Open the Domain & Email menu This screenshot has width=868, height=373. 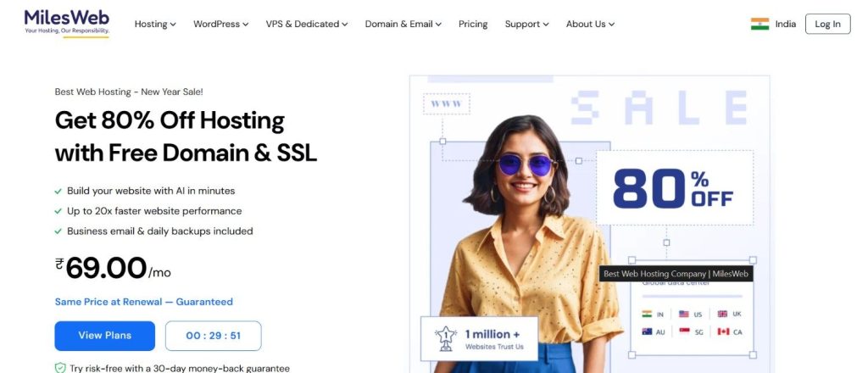pos(403,24)
